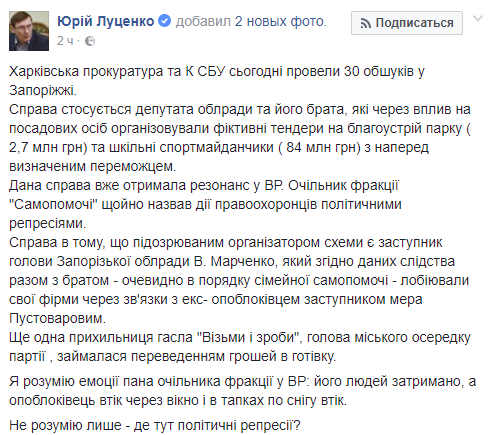Open the 'добавил 2 новых фото' link
Screen dimensions: 489x435
251,22
